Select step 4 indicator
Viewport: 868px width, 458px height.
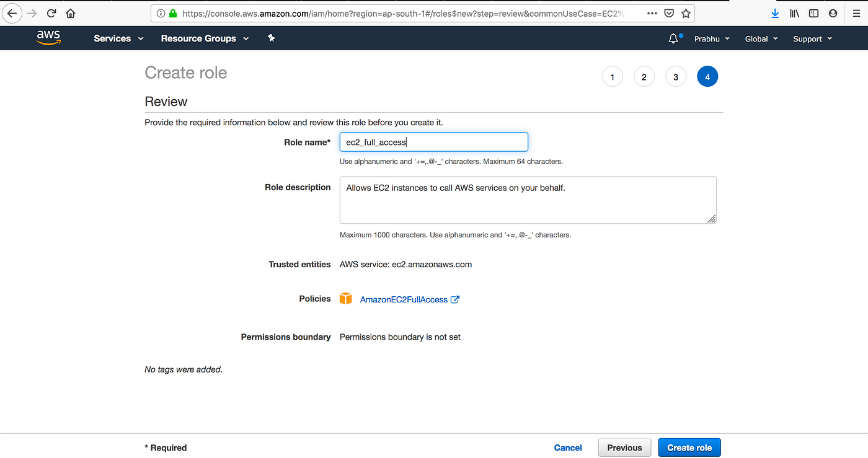click(707, 77)
